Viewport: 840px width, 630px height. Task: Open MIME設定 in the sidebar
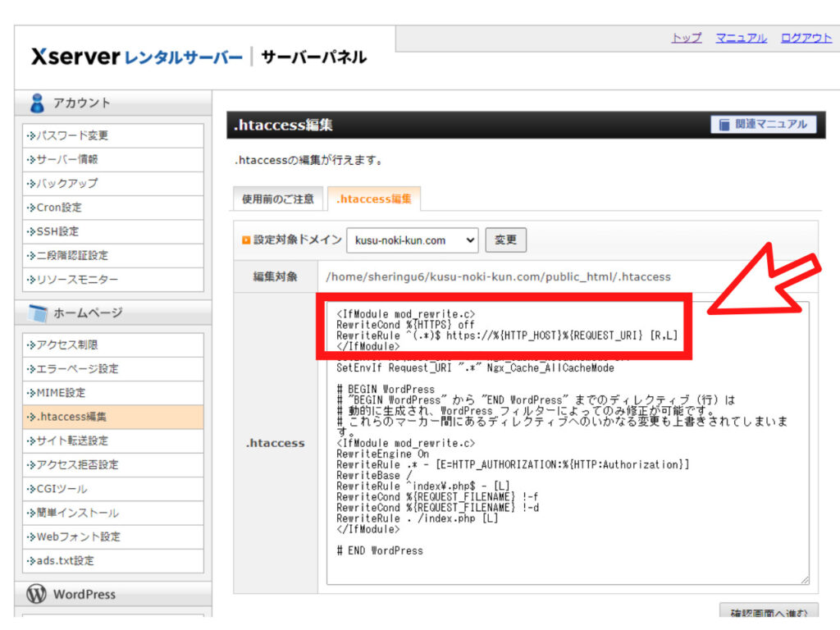point(113,393)
